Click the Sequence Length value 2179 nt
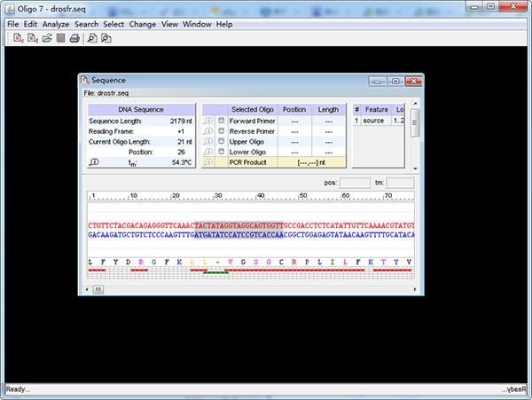The width and height of the screenshot is (532, 400). (x=181, y=121)
